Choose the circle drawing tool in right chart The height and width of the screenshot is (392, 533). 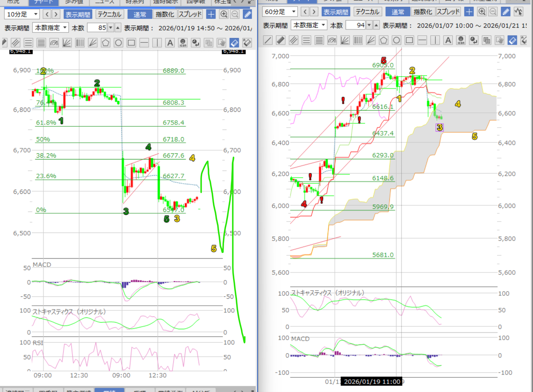pos(396,40)
